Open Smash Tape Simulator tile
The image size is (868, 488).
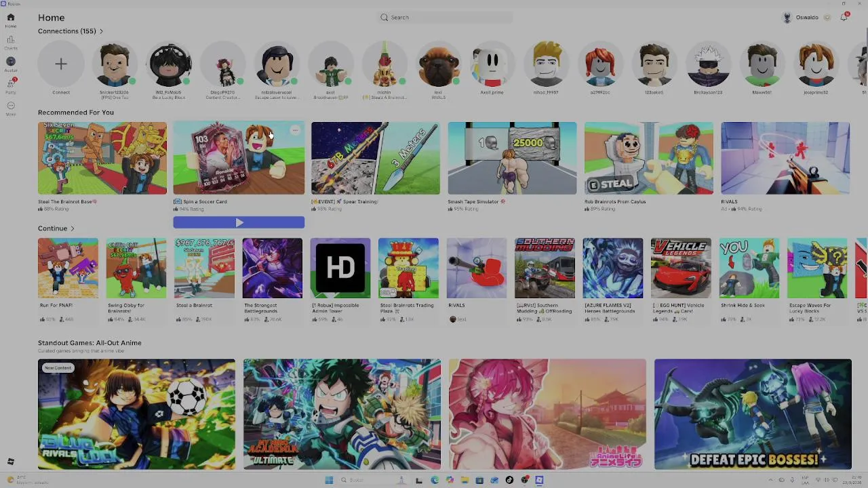(x=512, y=158)
